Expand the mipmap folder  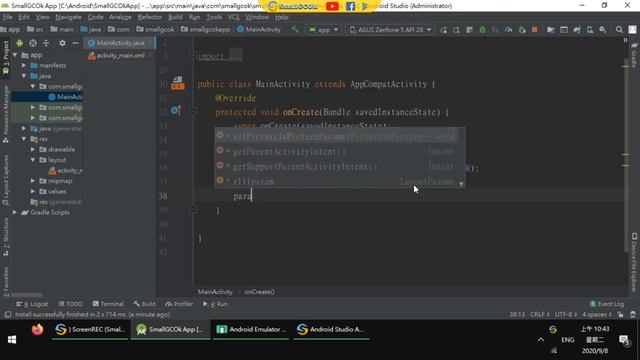point(33,181)
